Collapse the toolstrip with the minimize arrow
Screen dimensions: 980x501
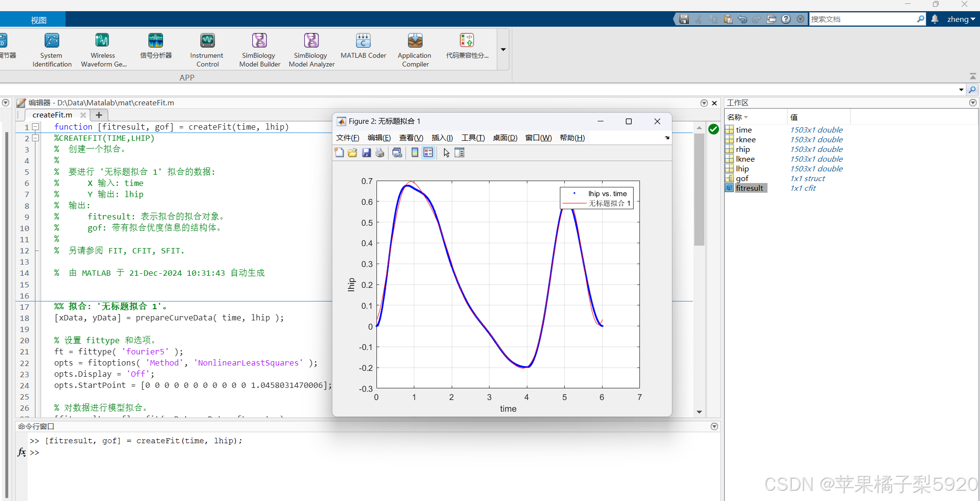[x=973, y=76]
